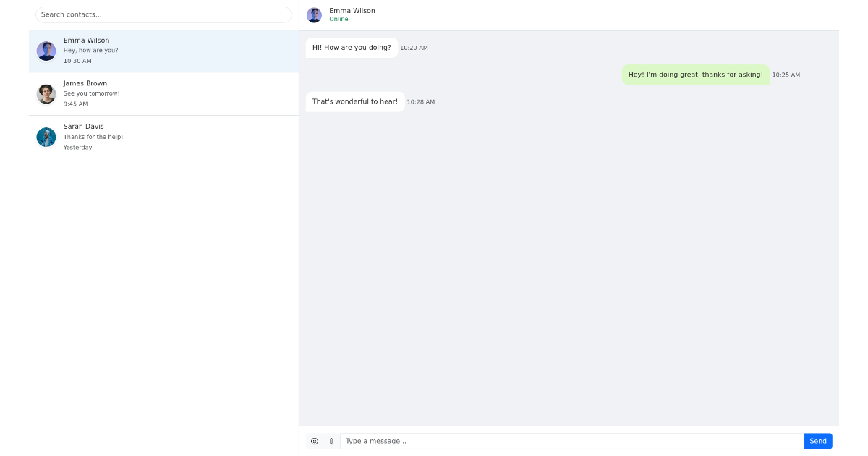The image size is (868, 456).
Task: Click the green "I'm doing great" message bubble
Action: 695,75
